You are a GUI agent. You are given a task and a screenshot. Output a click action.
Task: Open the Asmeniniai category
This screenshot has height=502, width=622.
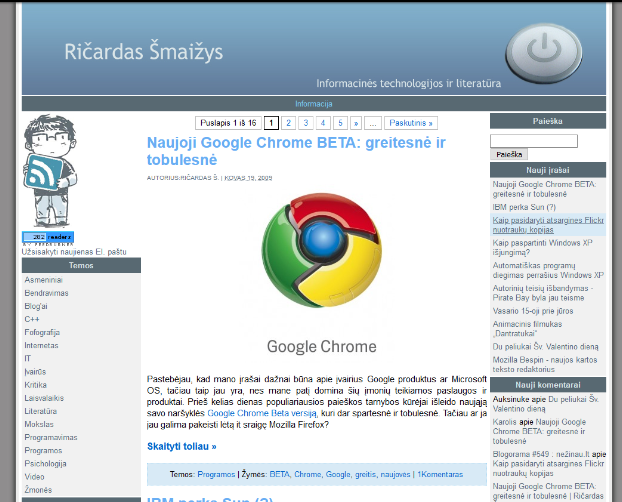coord(43,280)
